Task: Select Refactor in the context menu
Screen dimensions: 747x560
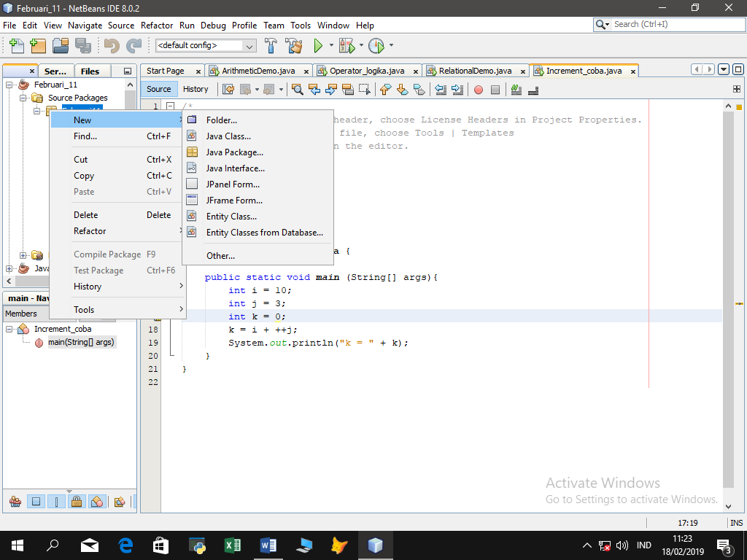Action: (89, 231)
